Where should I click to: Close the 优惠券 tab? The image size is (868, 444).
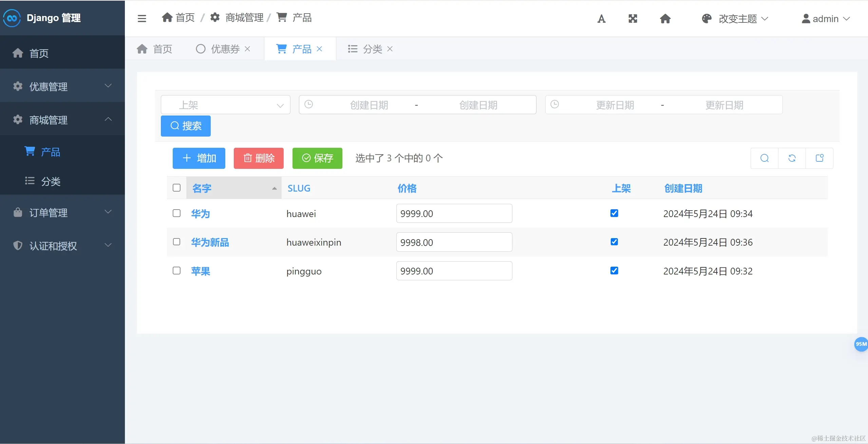coord(247,49)
